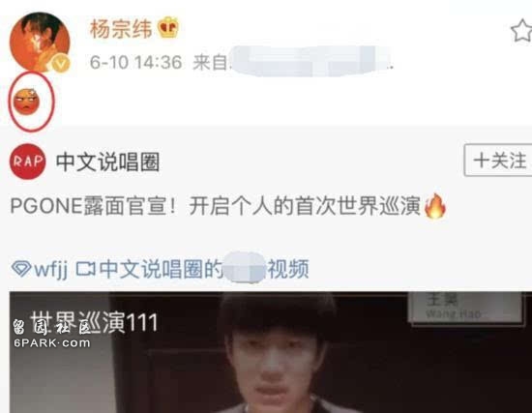Tap the fire emoji after 世界巡演
Image resolution: width=532 pixels, height=413 pixels.
pyautogui.click(x=435, y=206)
